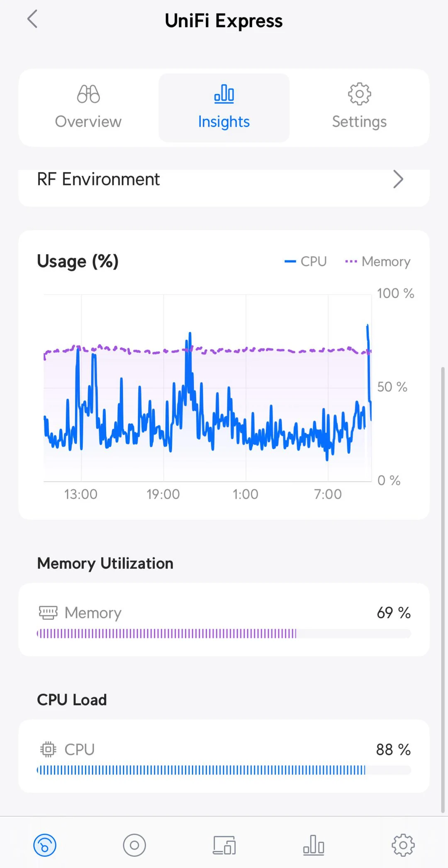
Task: Tap the back arrow at top left
Action: [x=32, y=19]
